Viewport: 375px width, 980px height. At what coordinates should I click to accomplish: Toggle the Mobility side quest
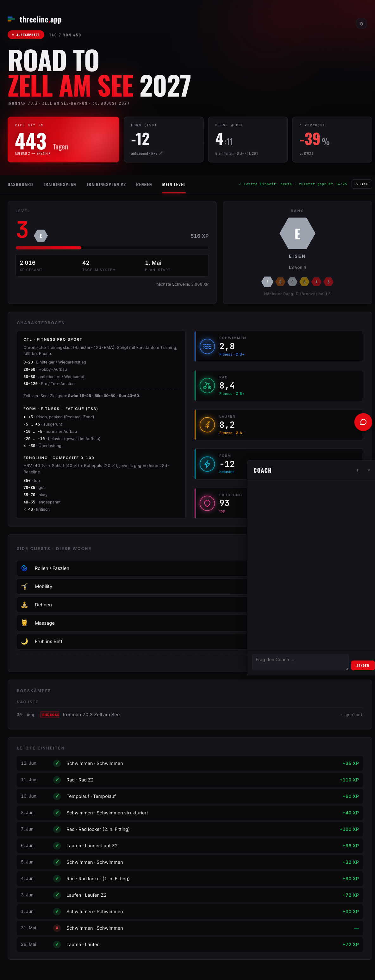tap(132, 586)
